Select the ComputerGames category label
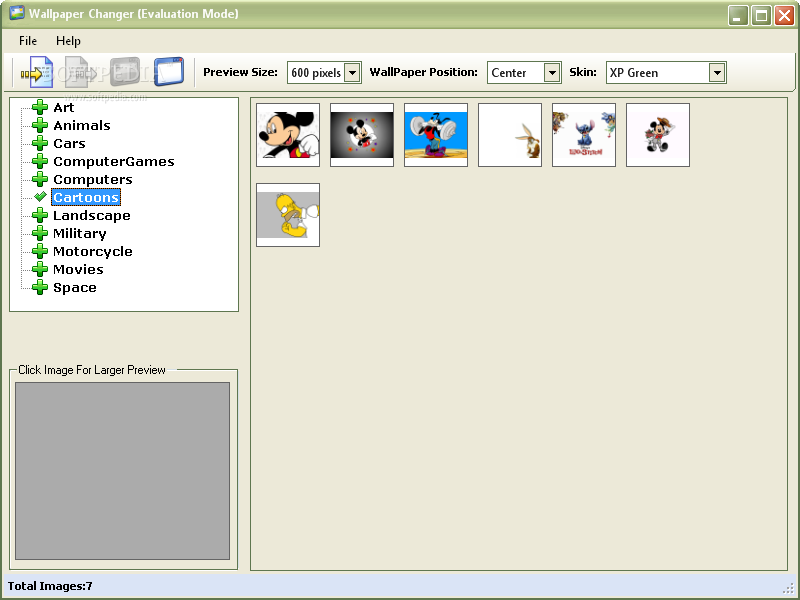The height and width of the screenshot is (600, 800). pyautogui.click(x=114, y=162)
